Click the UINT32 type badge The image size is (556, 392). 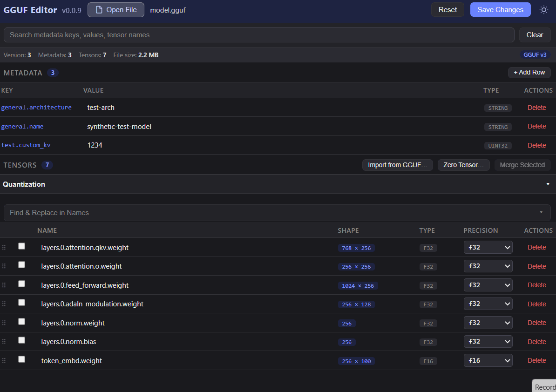(498, 146)
